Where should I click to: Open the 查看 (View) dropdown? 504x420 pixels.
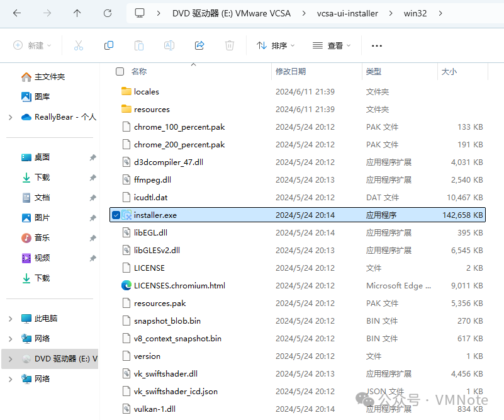(332, 45)
